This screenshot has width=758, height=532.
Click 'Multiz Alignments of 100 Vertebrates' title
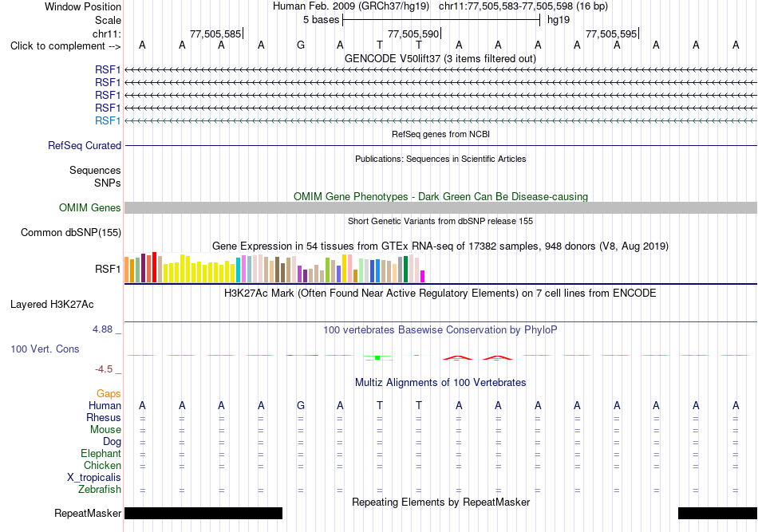[440, 383]
